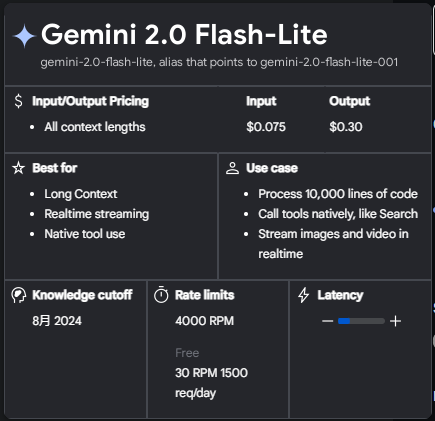Click the Gemini 2.0 Flash-Lite title
The image size is (435, 421).
pyautogui.click(x=184, y=34)
